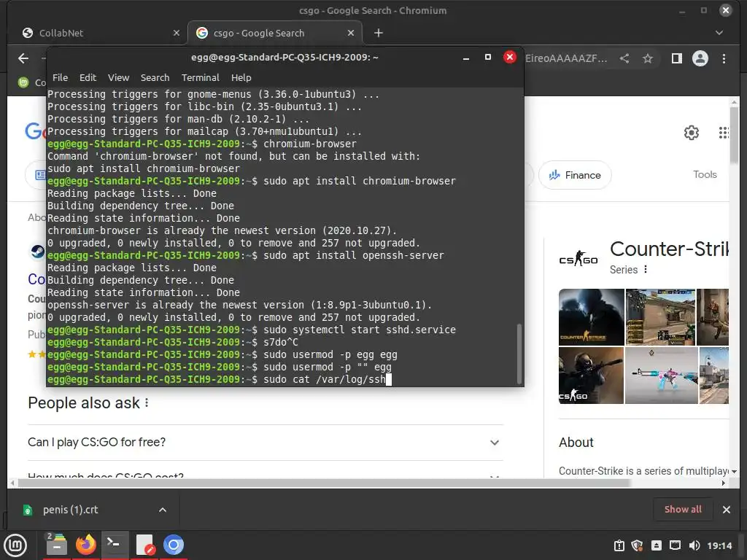Filter results by Finance
Screen dimensions: 747x560
(575, 175)
